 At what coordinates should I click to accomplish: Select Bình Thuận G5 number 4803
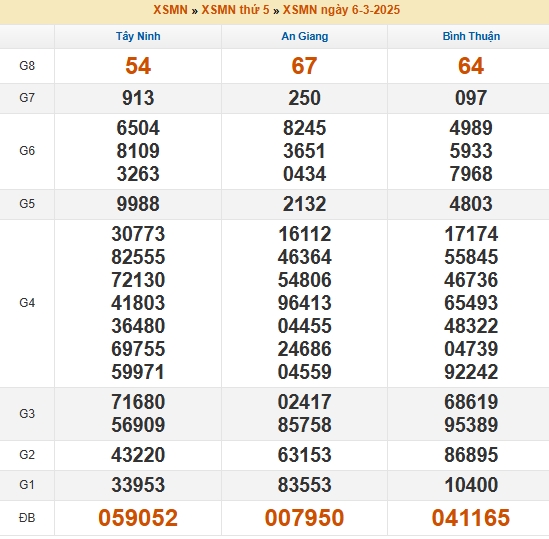(x=471, y=204)
